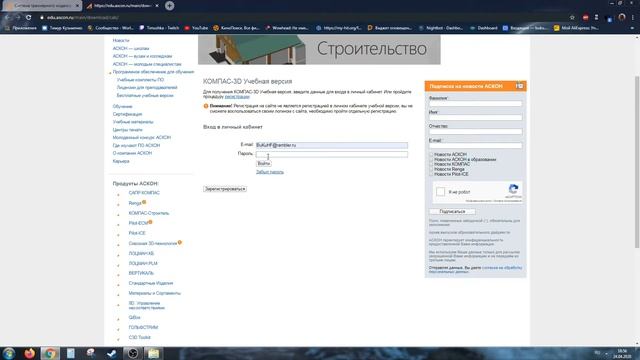Open the Nightbot Dashboard bookmark

click(441, 28)
